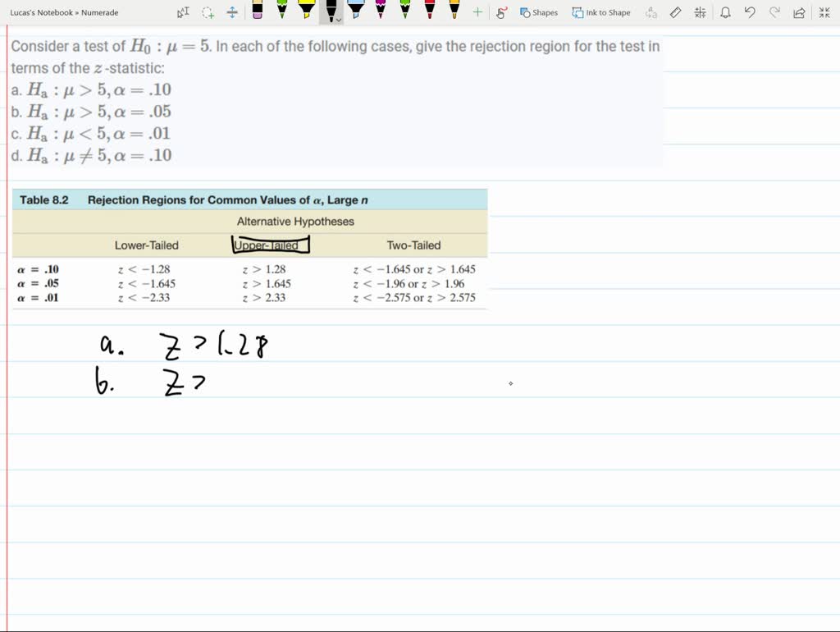Exit full screen mode
The height and width of the screenshot is (632, 840).
pos(824,12)
